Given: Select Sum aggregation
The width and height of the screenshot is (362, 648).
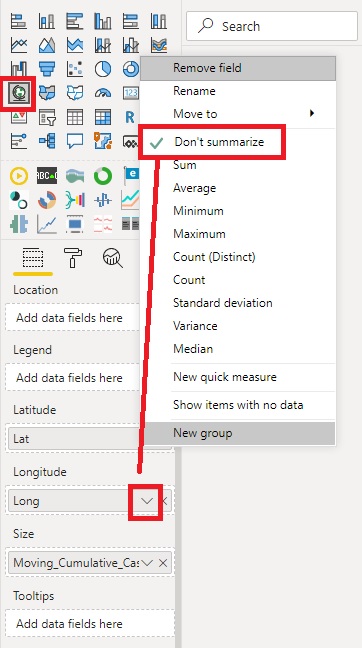Looking at the screenshot, I should [x=238, y=165].
